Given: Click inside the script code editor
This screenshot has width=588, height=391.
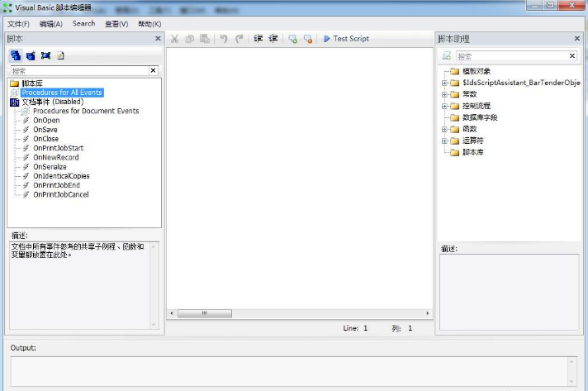Looking at the screenshot, I should point(300,179).
